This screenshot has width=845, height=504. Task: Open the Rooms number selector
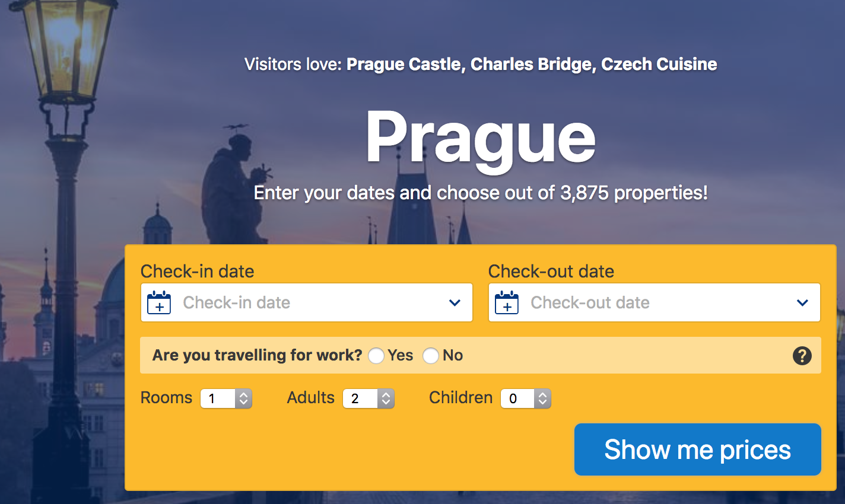tap(226, 398)
